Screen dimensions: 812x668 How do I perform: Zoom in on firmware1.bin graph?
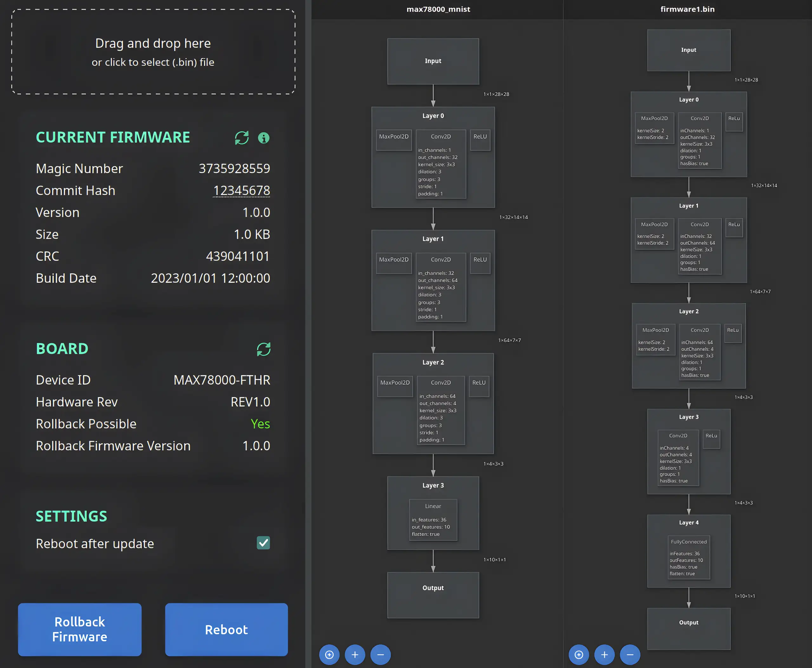[604, 655]
